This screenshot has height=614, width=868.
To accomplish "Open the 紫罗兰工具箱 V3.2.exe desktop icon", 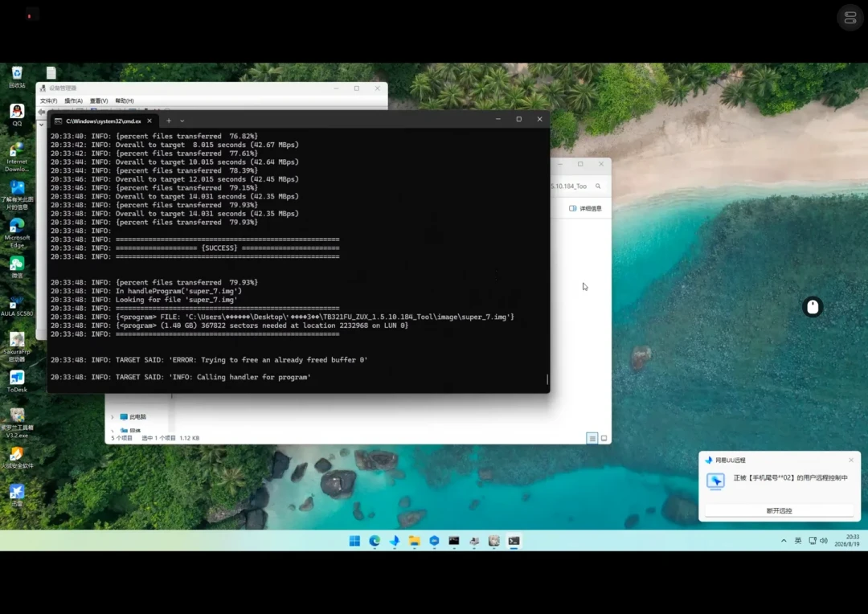I will [x=17, y=423].
